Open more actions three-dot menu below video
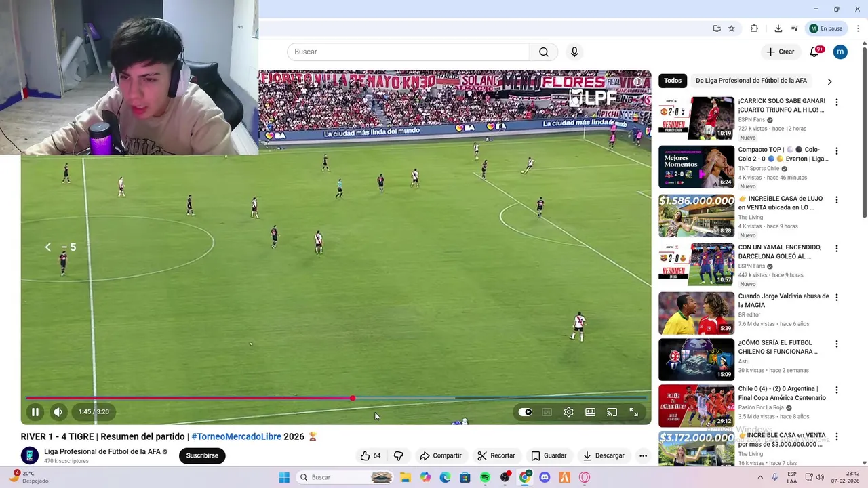The image size is (868, 488). tap(643, 455)
